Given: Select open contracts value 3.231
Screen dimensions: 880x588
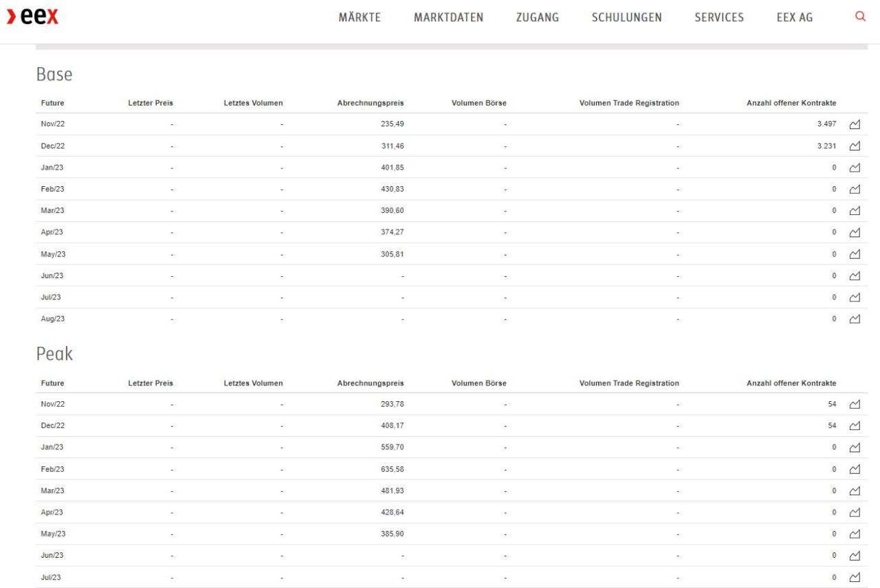Looking at the screenshot, I should coord(827,146).
